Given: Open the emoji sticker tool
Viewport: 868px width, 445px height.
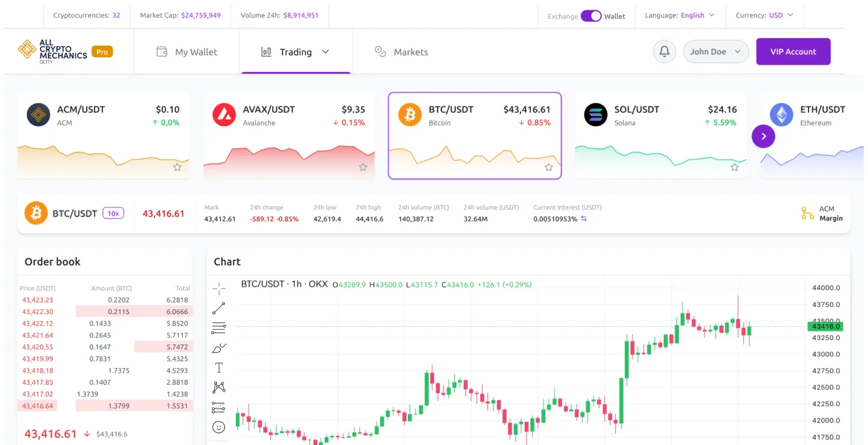Looking at the screenshot, I should coord(219,427).
